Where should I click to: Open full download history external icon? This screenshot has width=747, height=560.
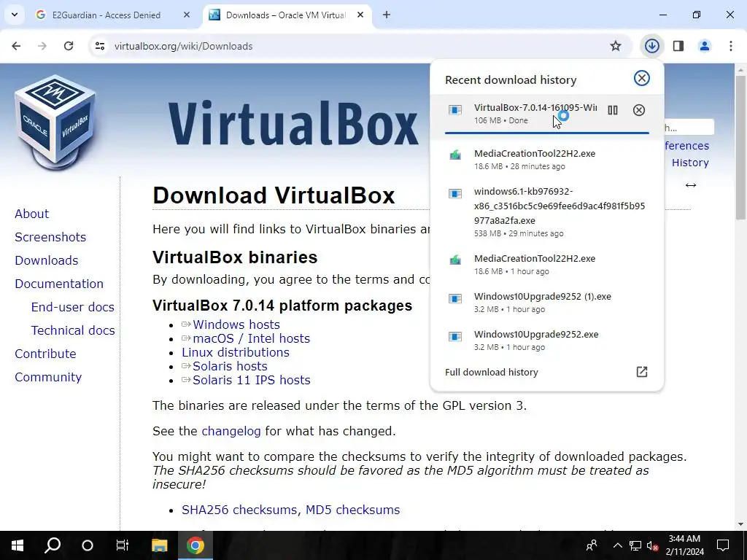642,372
